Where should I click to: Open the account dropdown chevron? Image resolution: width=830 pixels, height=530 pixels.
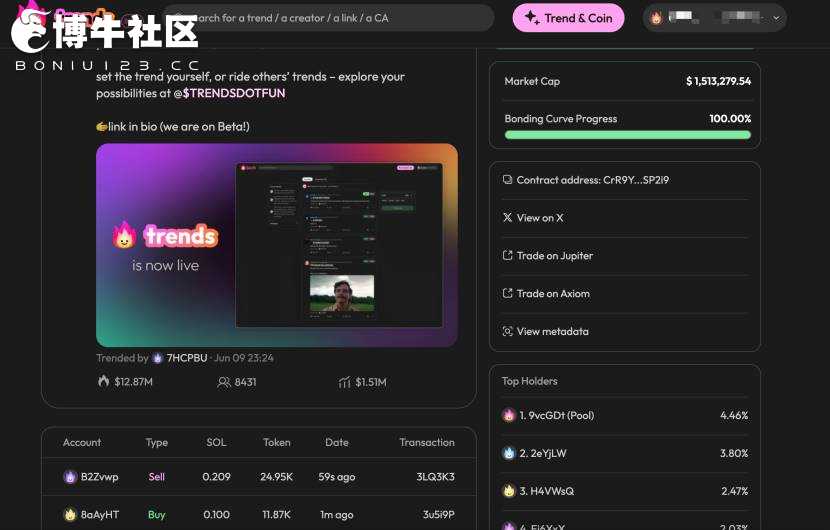point(776,18)
